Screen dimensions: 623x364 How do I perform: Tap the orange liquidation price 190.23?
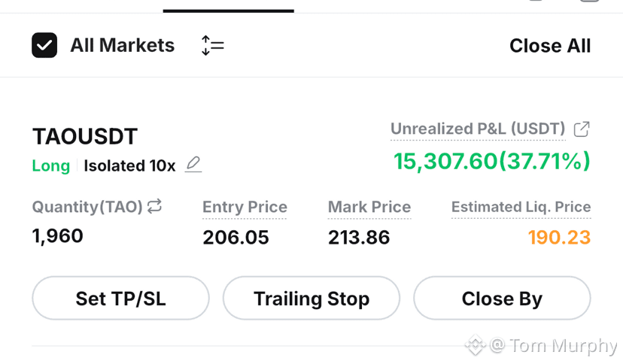560,238
